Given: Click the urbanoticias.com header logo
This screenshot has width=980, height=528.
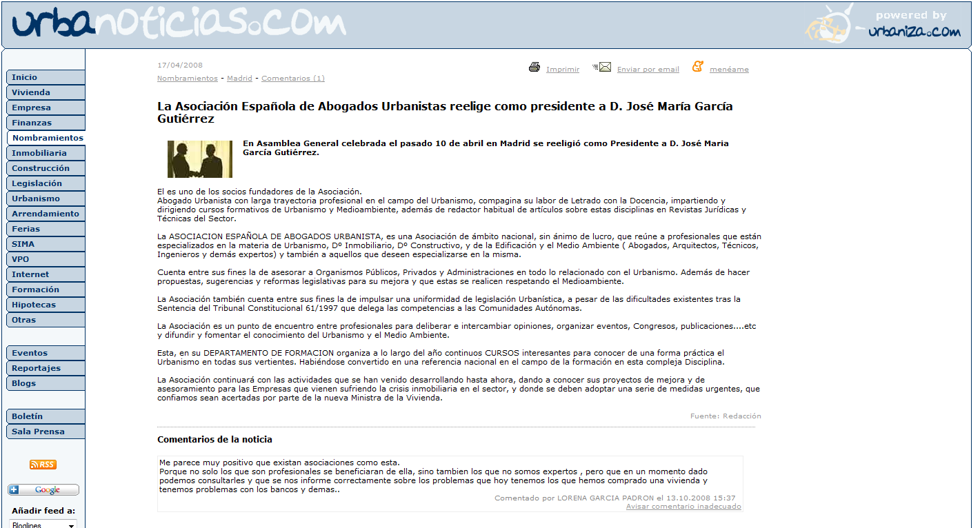Looking at the screenshot, I should (179, 24).
